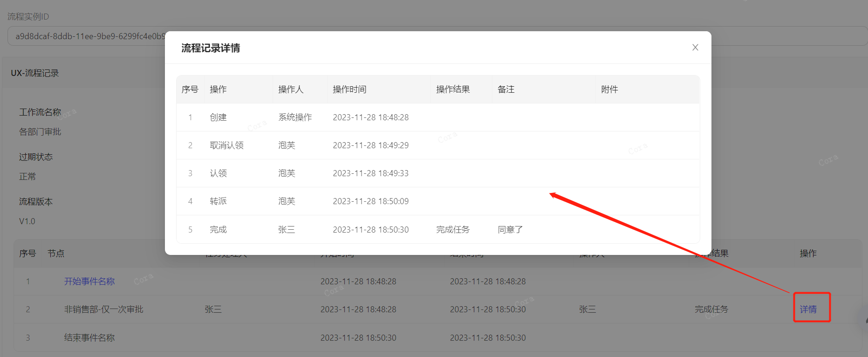Click 完成任务 result in background table row 2
Viewport: 868px width, 357px height.
[711, 309]
